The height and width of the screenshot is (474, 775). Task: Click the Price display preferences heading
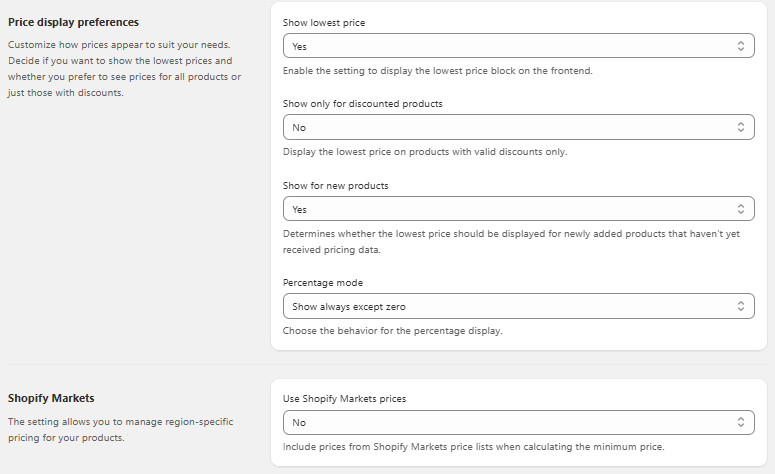pos(73,22)
